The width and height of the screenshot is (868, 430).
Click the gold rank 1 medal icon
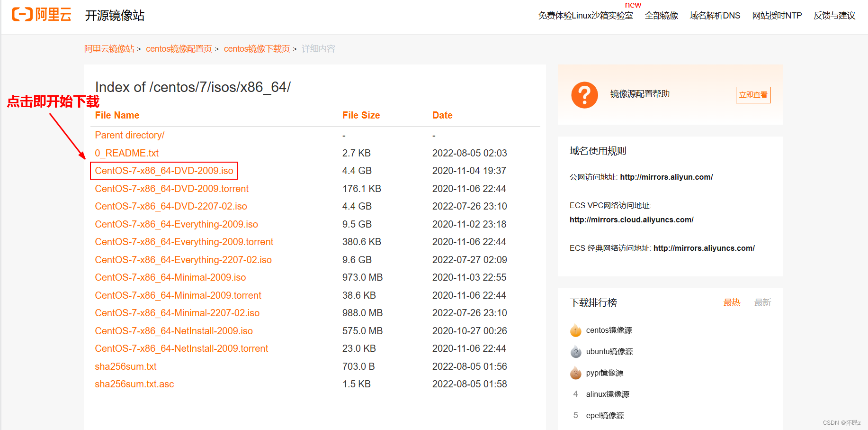575,330
